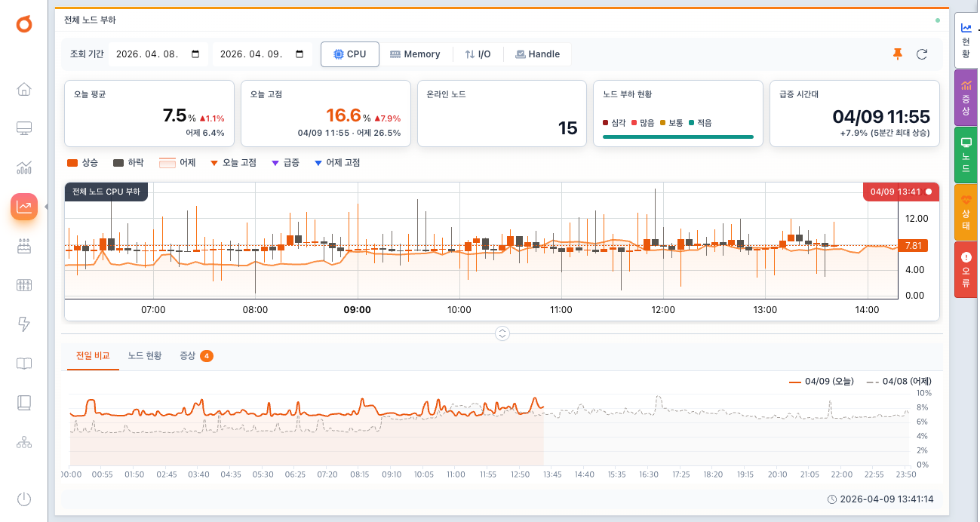
Task: Click the 오늘 고점 16.6% card
Action: coord(325,114)
